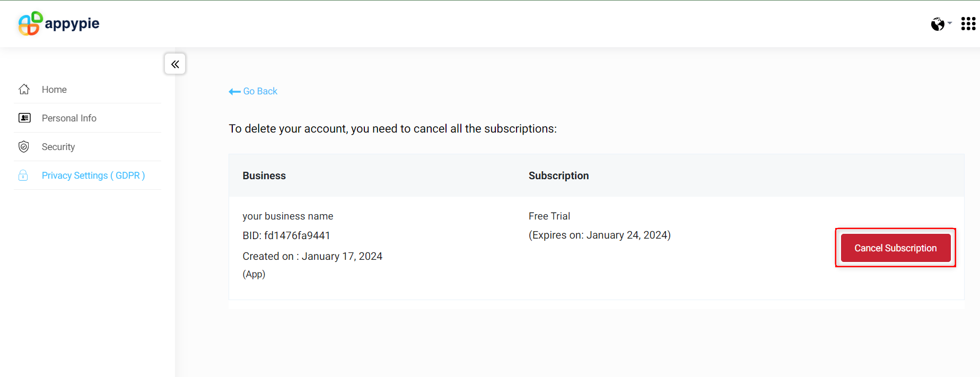Click the Home house icon

tap(24, 89)
